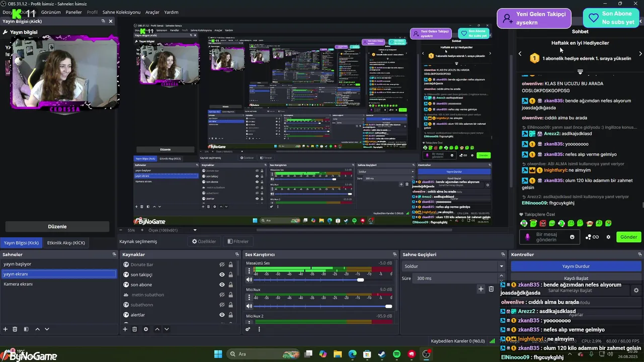Click the Yayını Durdur button
Image resolution: width=644 pixels, height=362 pixels.
tap(576, 266)
